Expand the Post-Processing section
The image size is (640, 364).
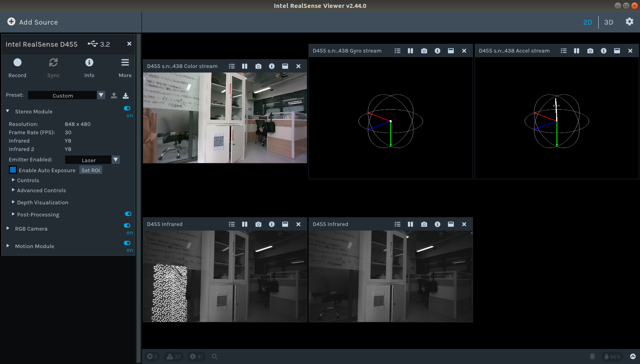point(13,214)
